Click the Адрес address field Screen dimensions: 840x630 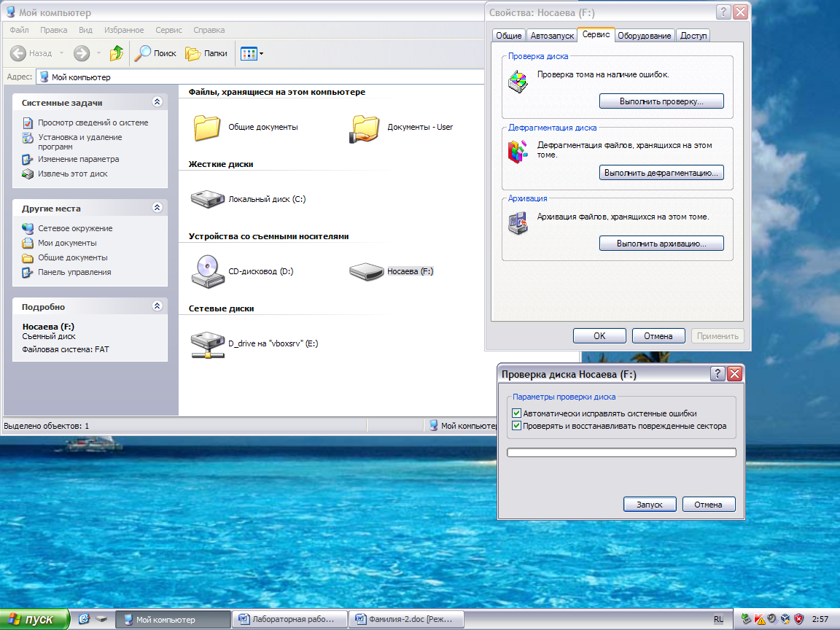coord(260,77)
